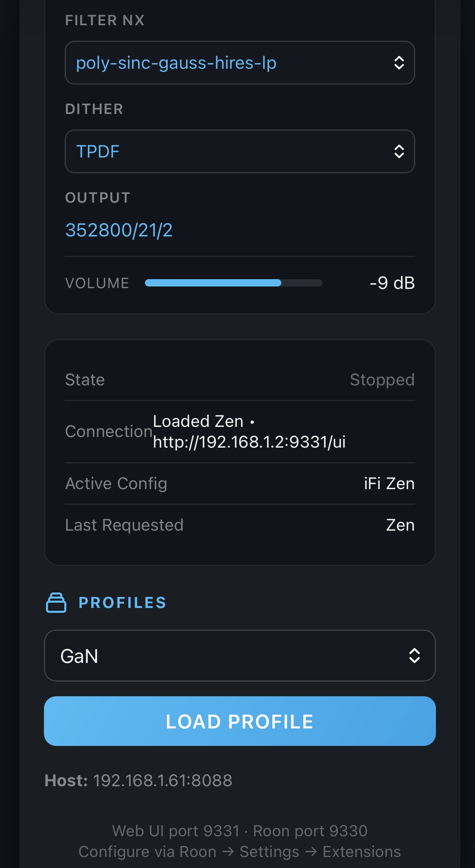Click the Volume slider track
This screenshot has height=868, width=475.
(x=233, y=283)
